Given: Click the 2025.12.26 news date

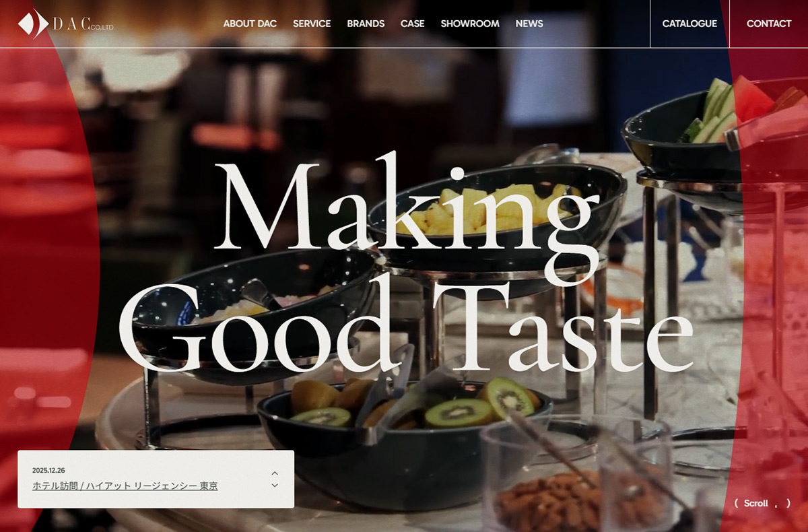Looking at the screenshot, I should (x=48, y=471).
